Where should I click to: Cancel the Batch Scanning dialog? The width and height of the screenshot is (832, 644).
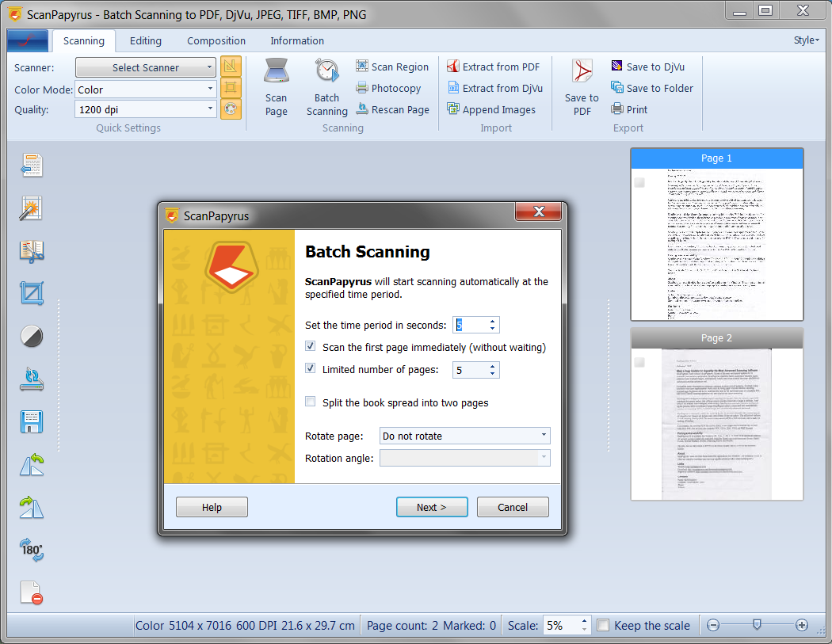[x=513, y=507]
